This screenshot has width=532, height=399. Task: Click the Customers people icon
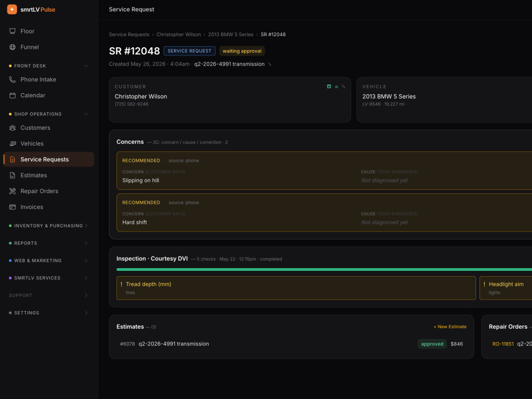[13, 128]
